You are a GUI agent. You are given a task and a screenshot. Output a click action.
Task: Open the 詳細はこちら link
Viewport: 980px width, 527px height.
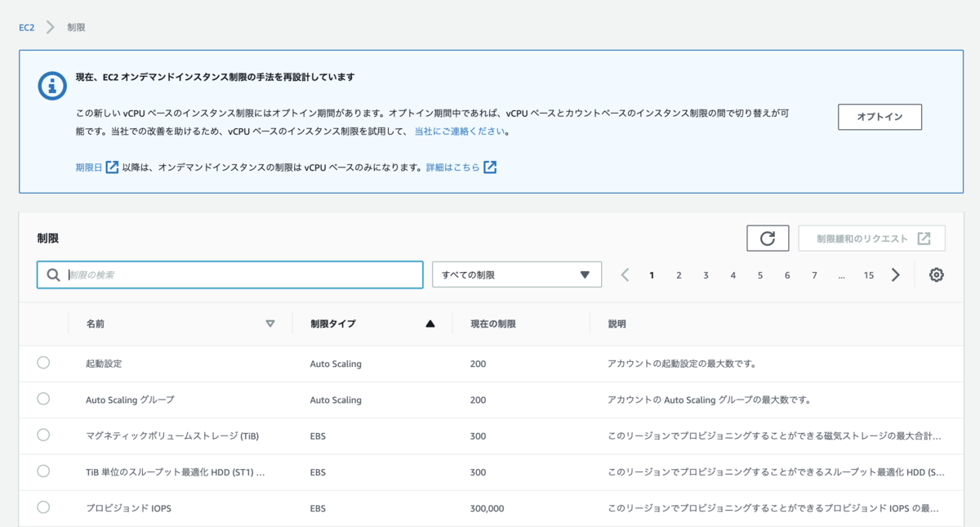click(x=453, y=167)
